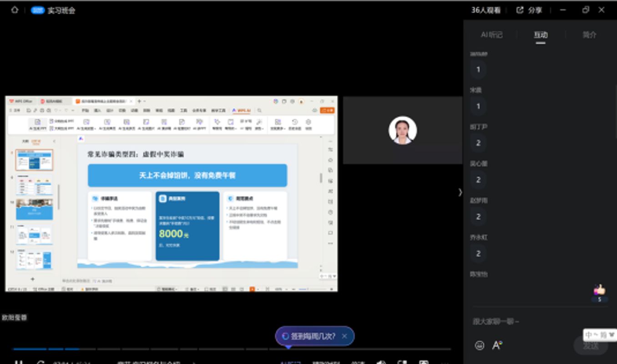Click the chat message from 宋晨

click(478, 106)
